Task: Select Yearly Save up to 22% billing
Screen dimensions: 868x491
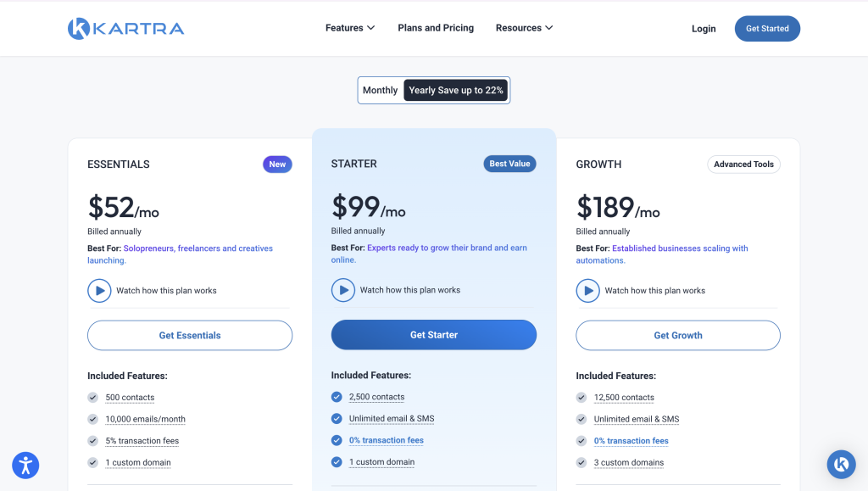Action: point(455,90)
